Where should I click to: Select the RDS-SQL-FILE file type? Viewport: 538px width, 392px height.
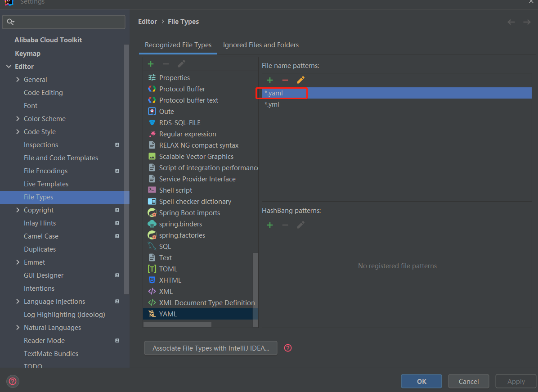200,122
